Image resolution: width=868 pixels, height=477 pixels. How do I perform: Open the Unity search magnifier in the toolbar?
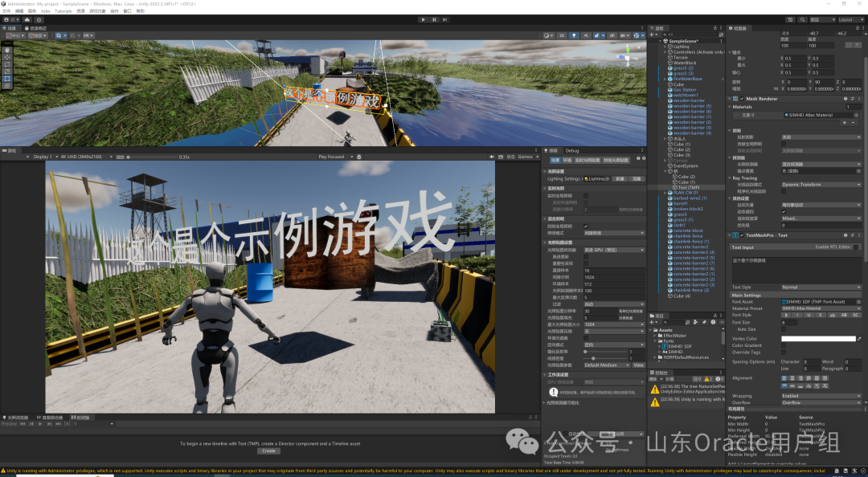pyautogui.click(x=802, y=19)
